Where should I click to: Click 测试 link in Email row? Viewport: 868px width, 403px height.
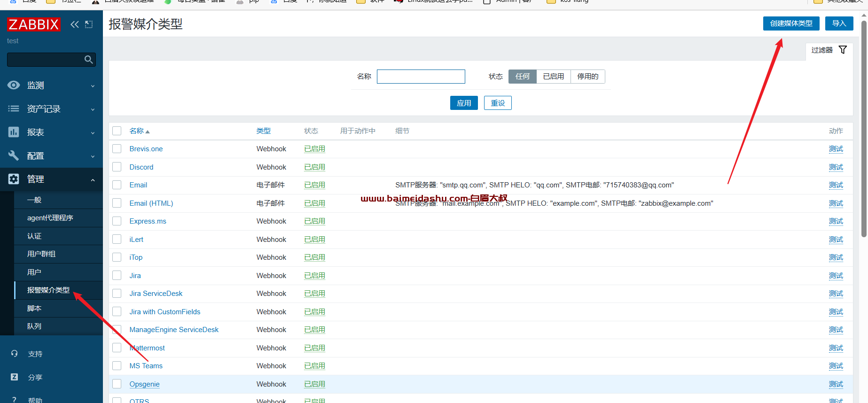click(x=836, y=185)
